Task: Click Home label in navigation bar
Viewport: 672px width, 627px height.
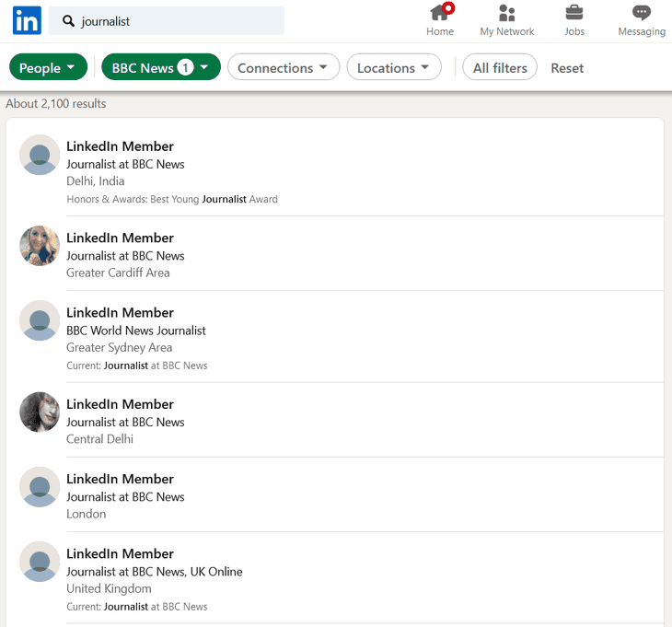Action: pos(440,31)
